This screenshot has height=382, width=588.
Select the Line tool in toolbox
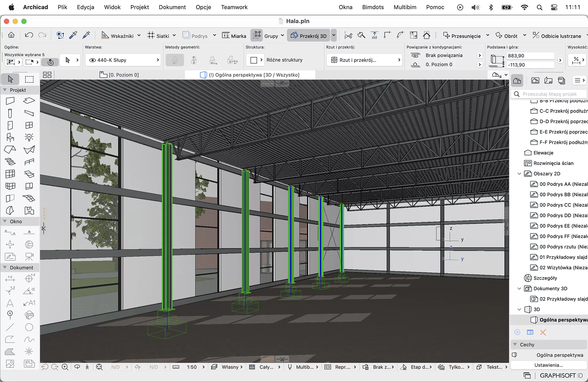tap(10, 327)
